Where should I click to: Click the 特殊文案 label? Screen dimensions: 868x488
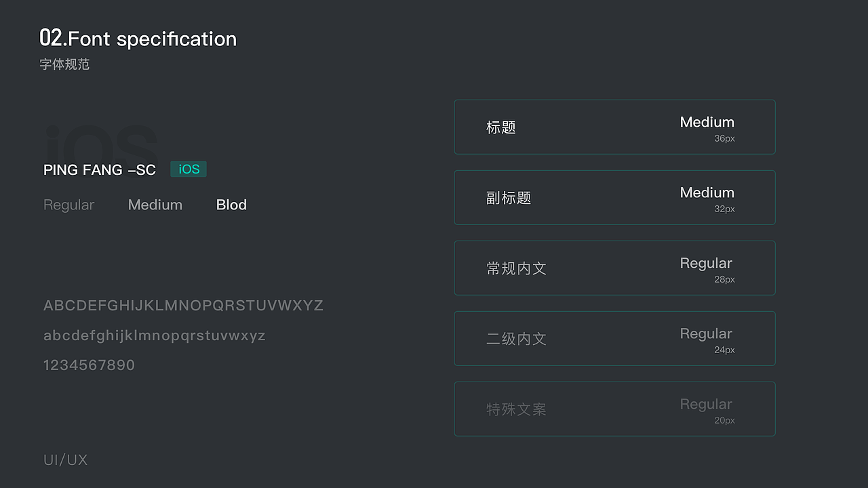(x=516, y=409)
